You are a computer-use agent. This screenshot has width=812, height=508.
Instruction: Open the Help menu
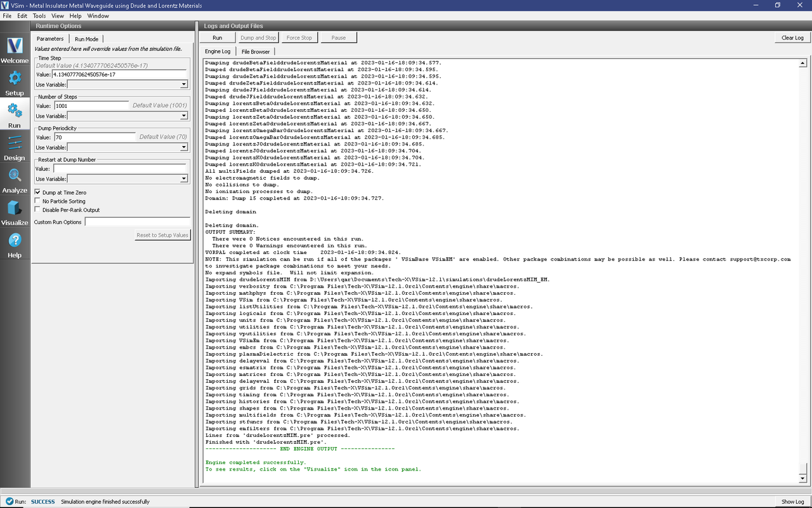(75, 15)
